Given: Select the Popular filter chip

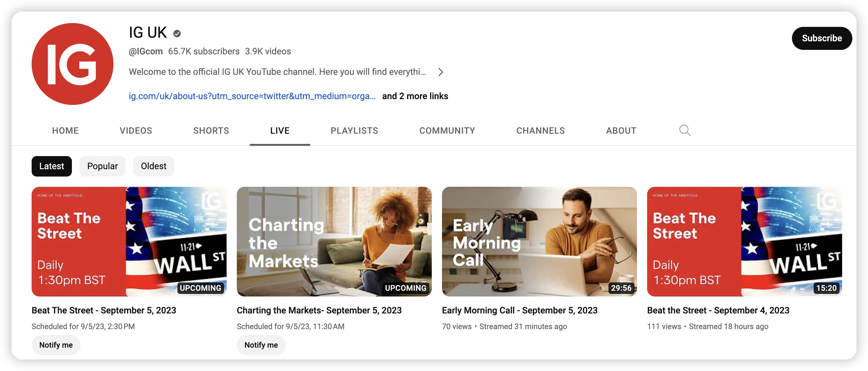Looking at the screenshot, I should pyautogui.click(x=103, y=166).
